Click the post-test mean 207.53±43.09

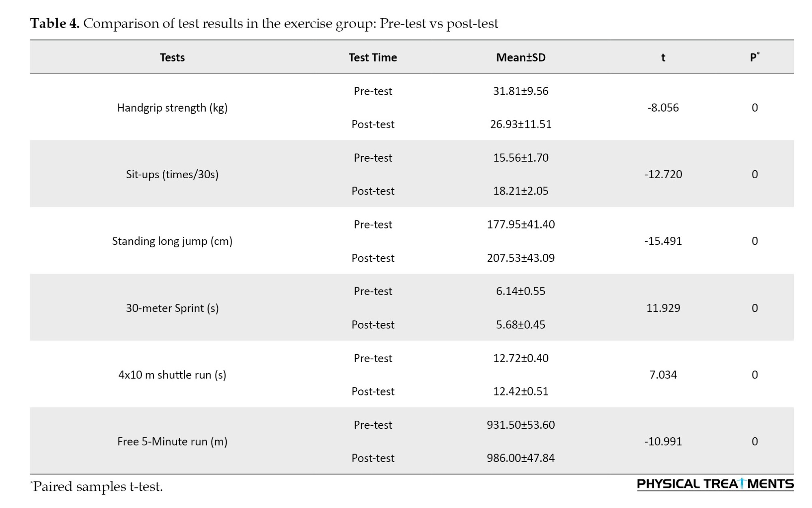[520, 258]
